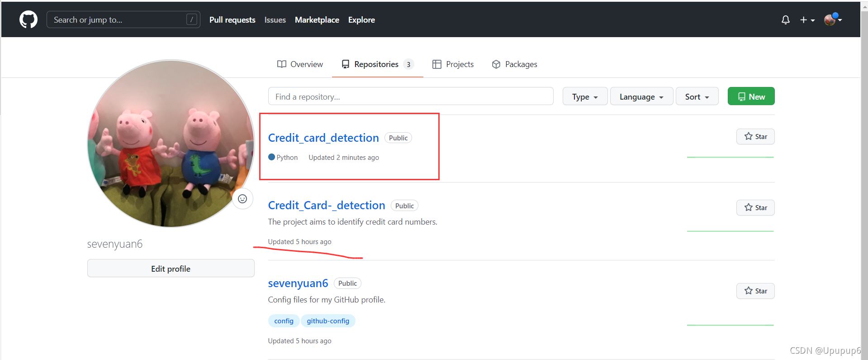
Task: Open the Packages tab
Action: [514, 64]
